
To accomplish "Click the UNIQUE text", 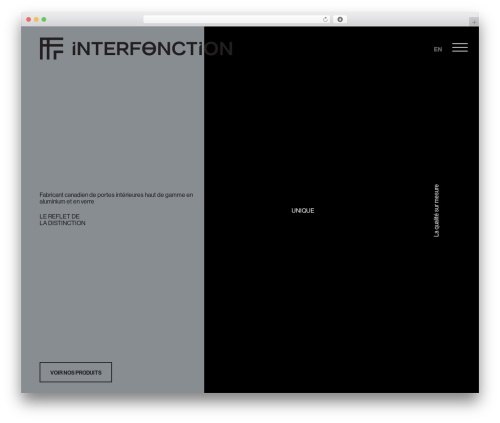I will tap(303, 211).
